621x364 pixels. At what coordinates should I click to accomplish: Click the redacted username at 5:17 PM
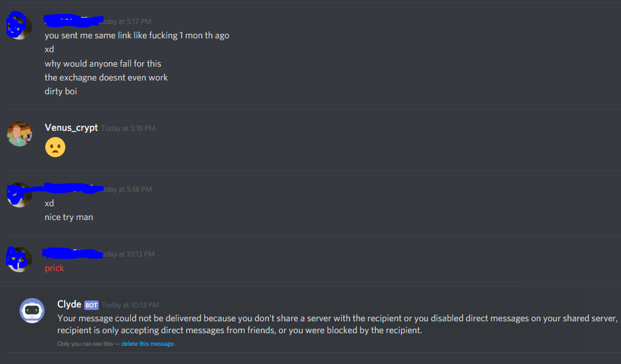coord(74,21)
